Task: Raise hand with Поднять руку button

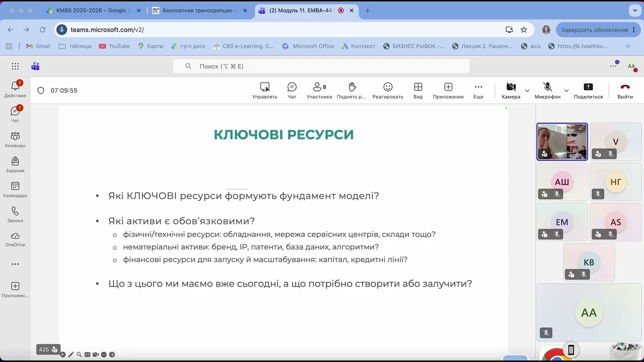Action: pos(351,90)
